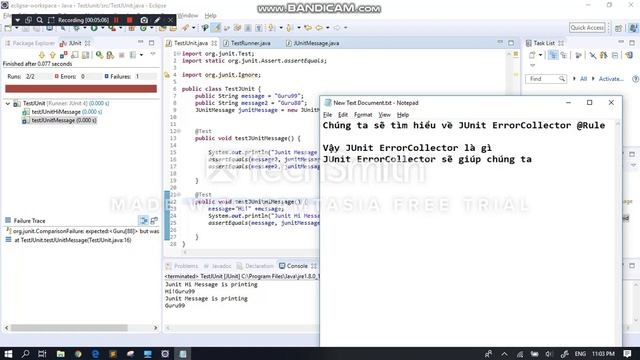This screenshot has height=360, width=640.
Task: Toggle show failures only in JUnit view
Action: pyautogui.click(x=63, y=55)
